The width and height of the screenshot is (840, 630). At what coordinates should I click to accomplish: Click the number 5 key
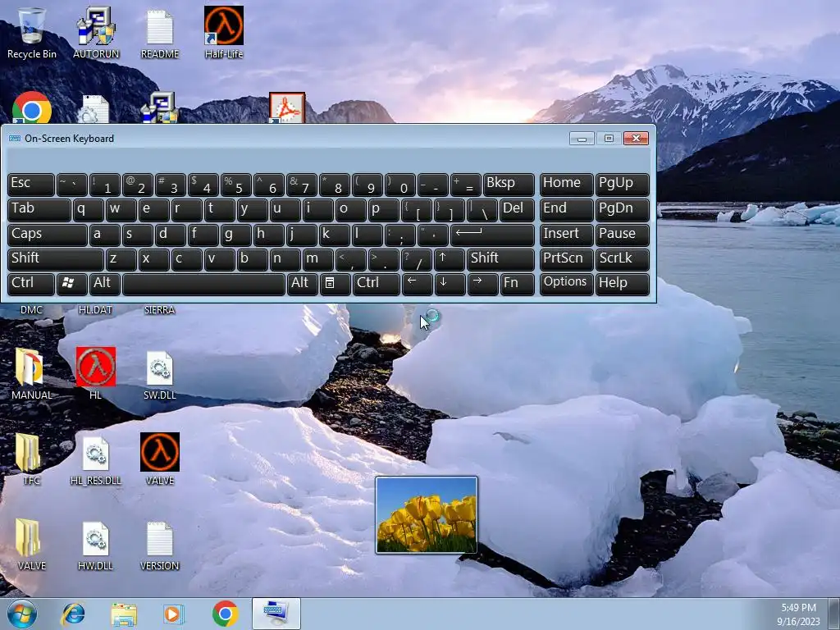235,185
